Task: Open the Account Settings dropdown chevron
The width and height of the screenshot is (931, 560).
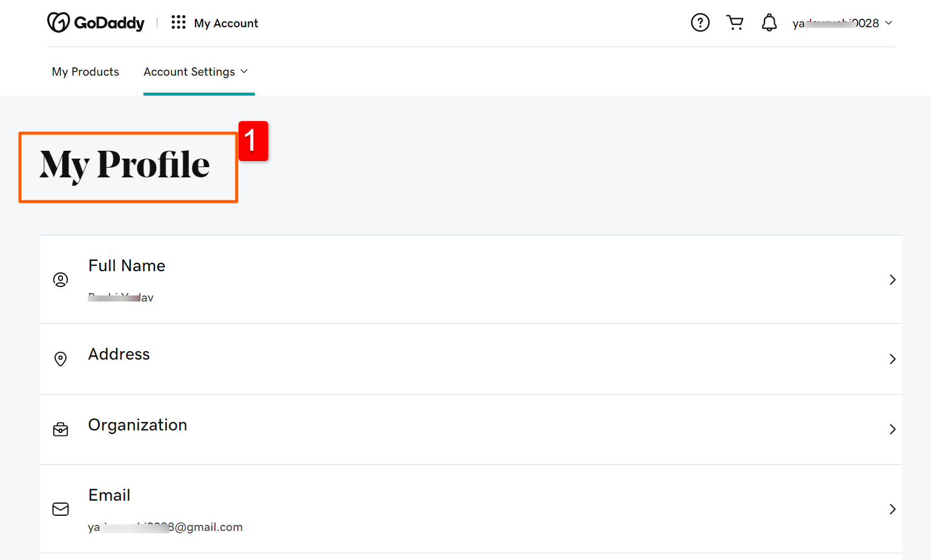Action: pos(245,71)
